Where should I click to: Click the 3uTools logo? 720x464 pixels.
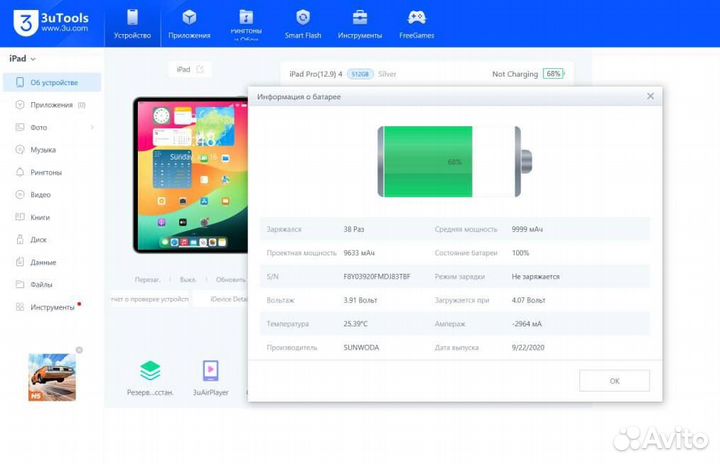tap(51, 22)
